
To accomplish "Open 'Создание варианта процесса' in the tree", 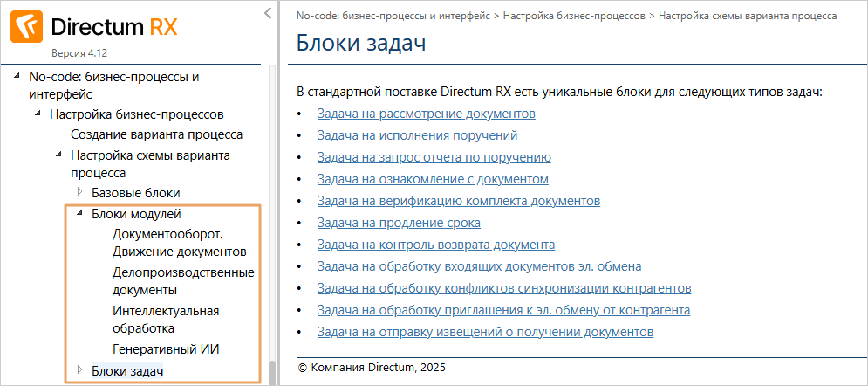I will click(157, 134).
